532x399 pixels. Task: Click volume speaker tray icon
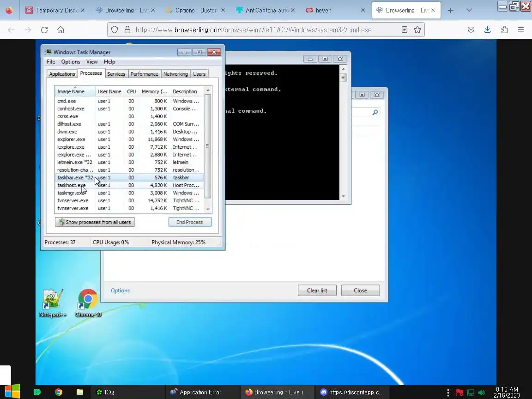pyautogui.click(x=482, y=393)
